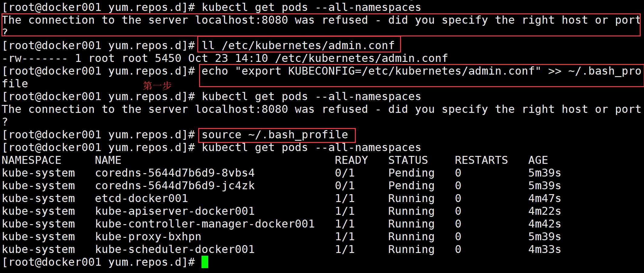Click the green terminal cursor block
The image size is (644, 273).
click(205, 262)
